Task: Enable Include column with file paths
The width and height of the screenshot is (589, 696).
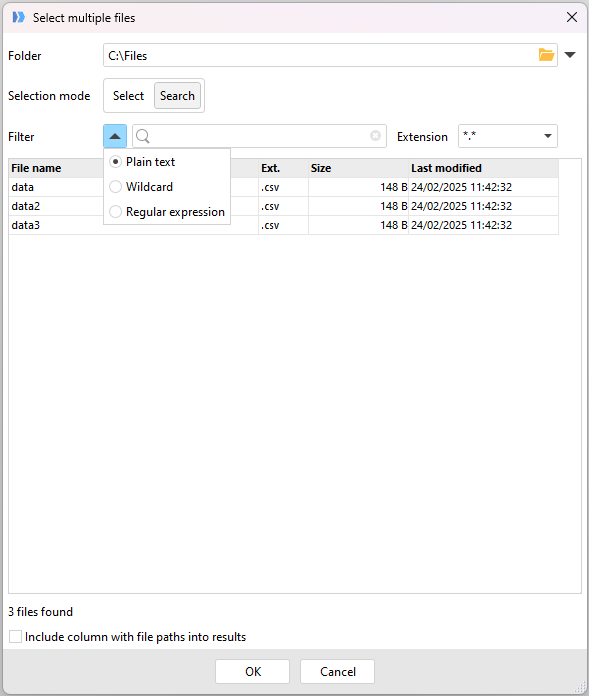Action: tap(16, 637)
